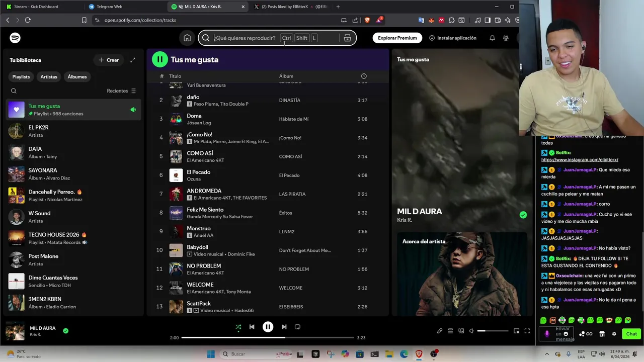Image resolution: width=644 pixels, height=362 pixels.
Task: Click the Crear button
Action: tap(109, 60)
